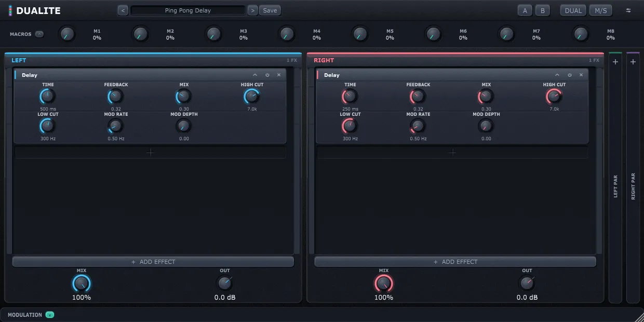Click the M2 macro knob
This screenshot has width=644, height=322.
[x=140, y=34]
